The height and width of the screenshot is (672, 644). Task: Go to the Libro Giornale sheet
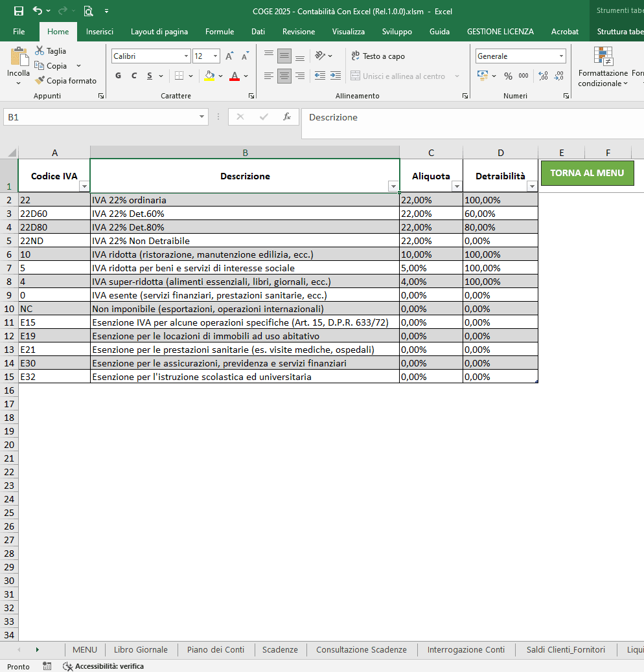tap(141, 650)
